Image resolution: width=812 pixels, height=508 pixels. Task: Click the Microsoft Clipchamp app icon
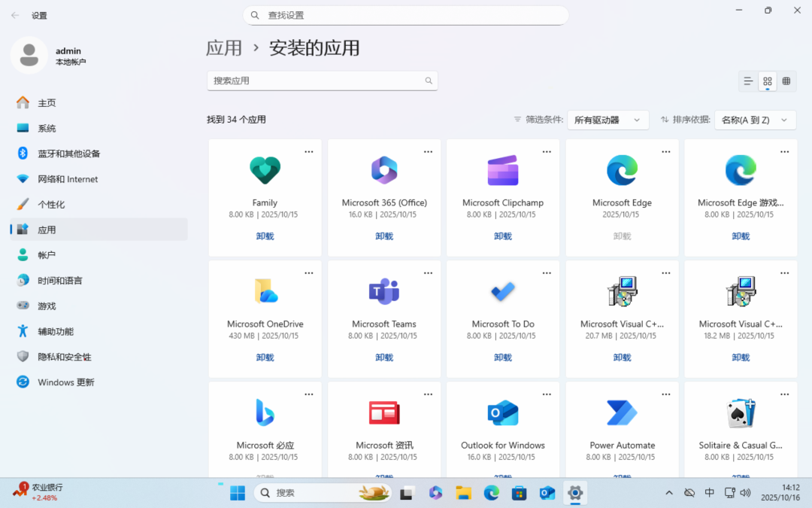[503, 170]
